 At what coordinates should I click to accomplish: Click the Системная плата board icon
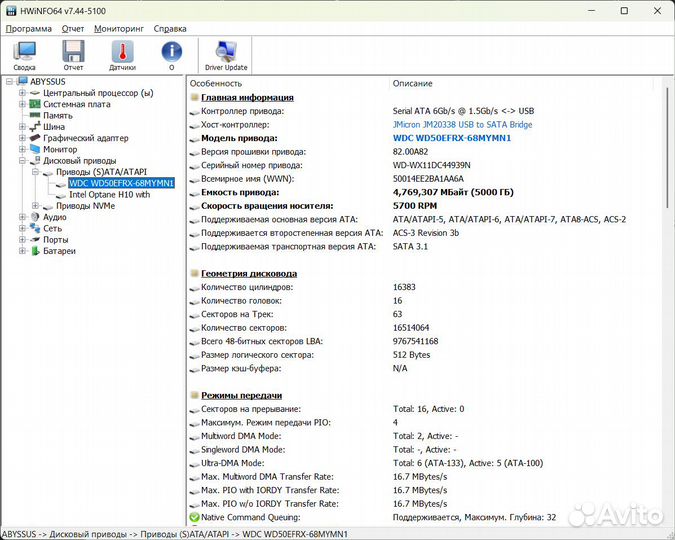tap(35, 104)
